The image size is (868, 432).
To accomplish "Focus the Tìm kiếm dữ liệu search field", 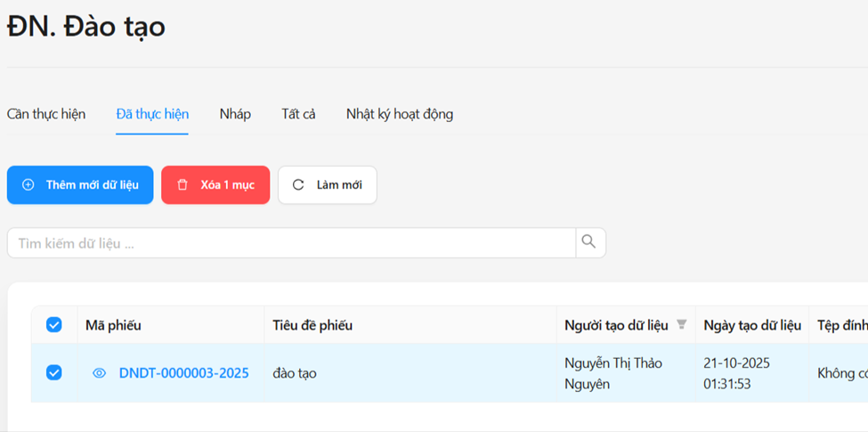I will [x=291, y=243].
